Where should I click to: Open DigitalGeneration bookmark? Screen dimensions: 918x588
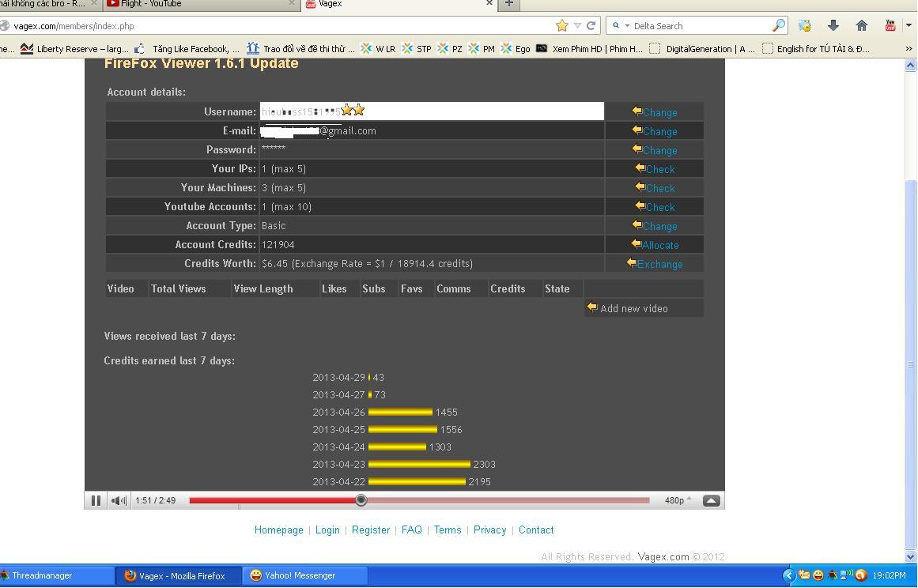pyautogui.click(x=702, y=48)
